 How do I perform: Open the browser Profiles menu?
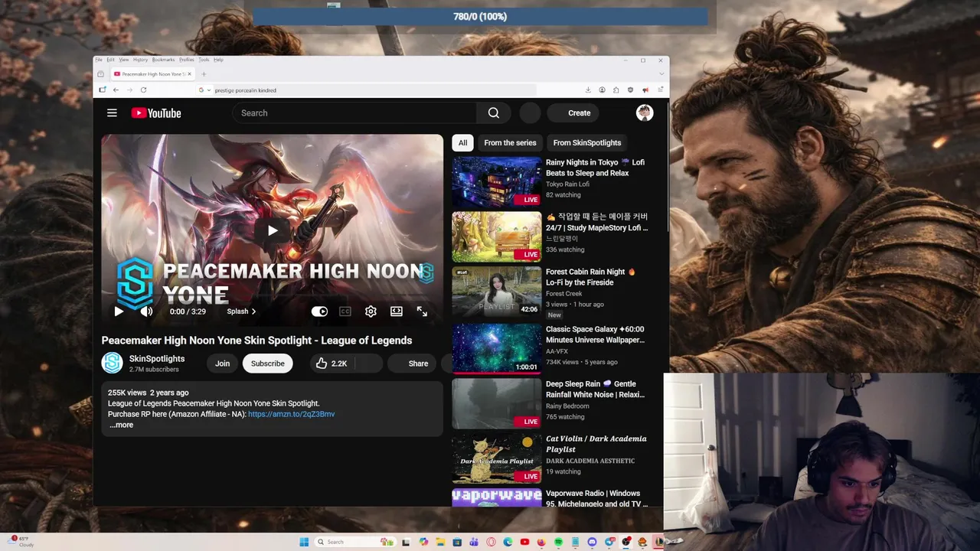[x=186, y=60]
